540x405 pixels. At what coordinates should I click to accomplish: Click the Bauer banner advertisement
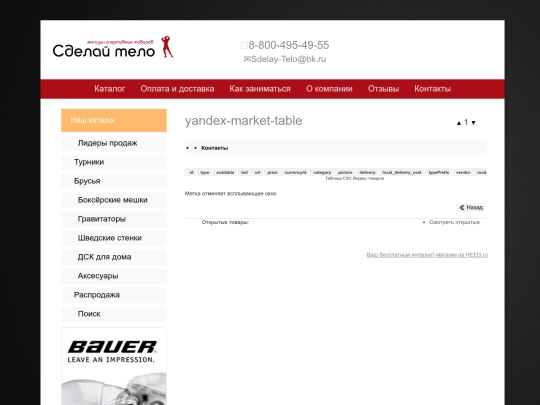point(114,366)
